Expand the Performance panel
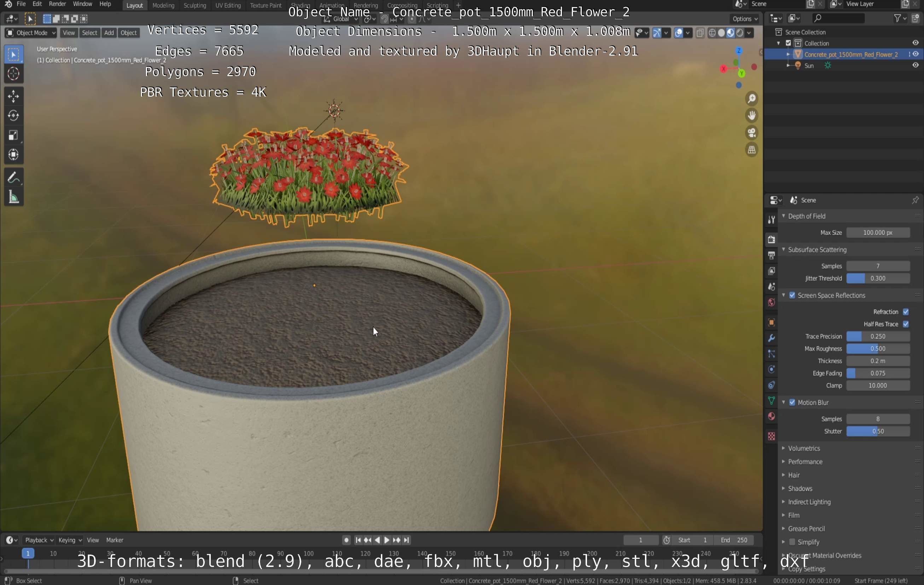Viewport: 924px width, 585px height. click(x=805, y=462)
